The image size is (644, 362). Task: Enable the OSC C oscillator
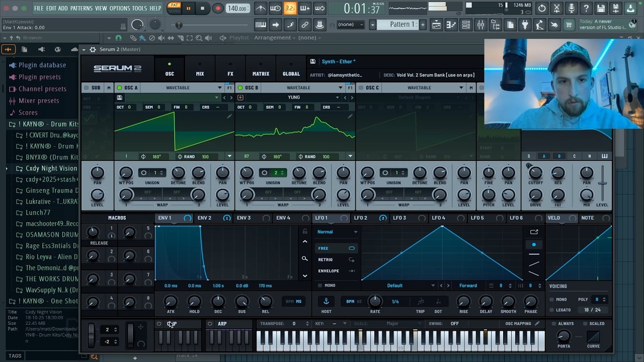361,87
